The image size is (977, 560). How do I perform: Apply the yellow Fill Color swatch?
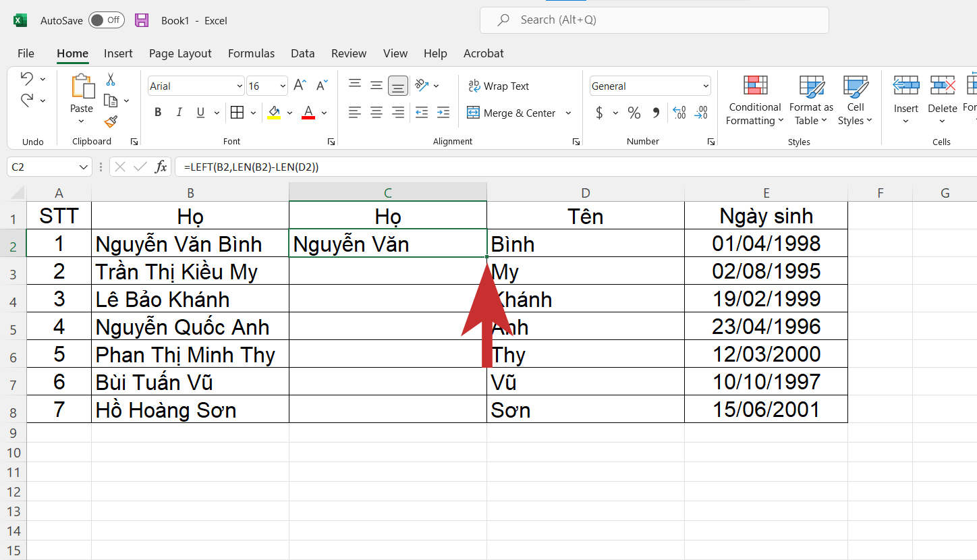274,113
